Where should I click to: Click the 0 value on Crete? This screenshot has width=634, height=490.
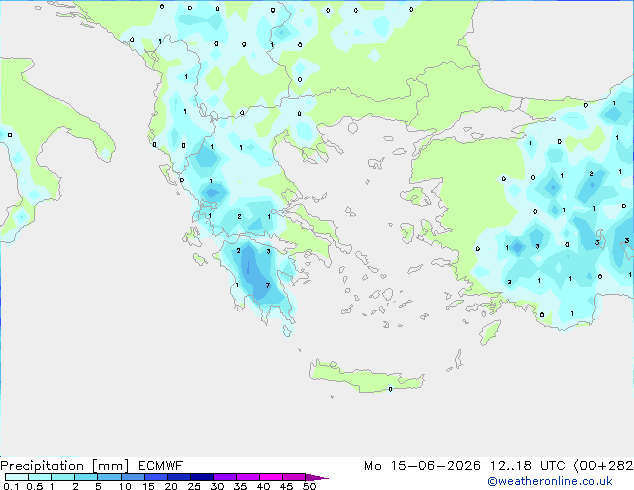click(x=390, y=389)
